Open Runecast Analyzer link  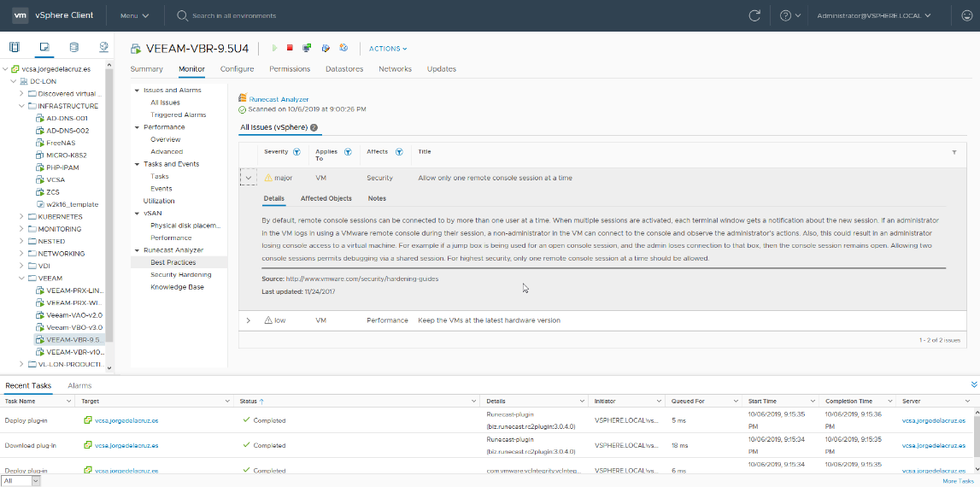click(x=279, y=99)
